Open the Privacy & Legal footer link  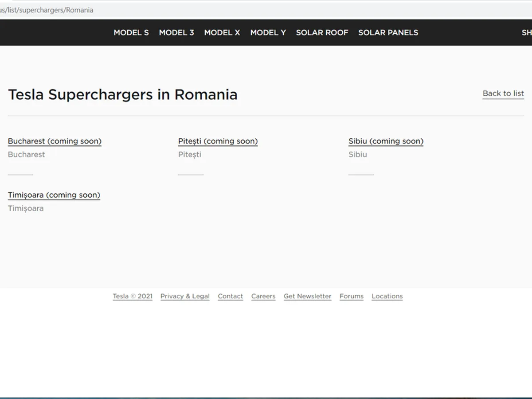(x=185, y=296)
